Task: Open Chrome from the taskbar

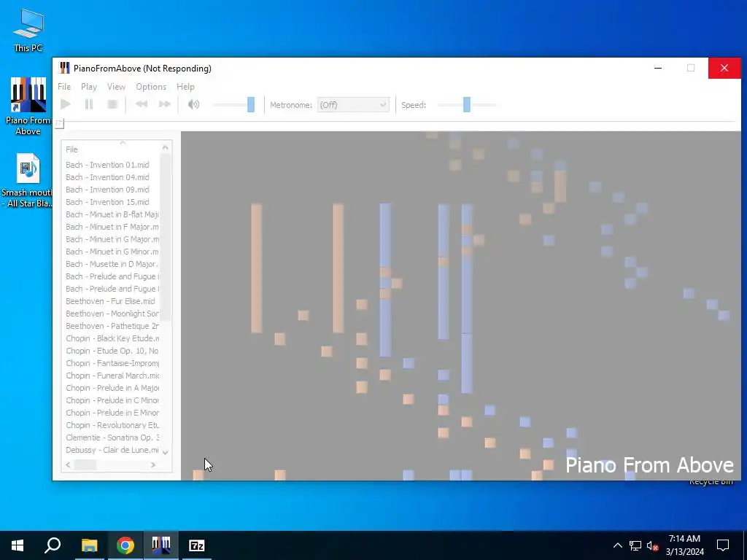Action: click(x=125, y=545)
